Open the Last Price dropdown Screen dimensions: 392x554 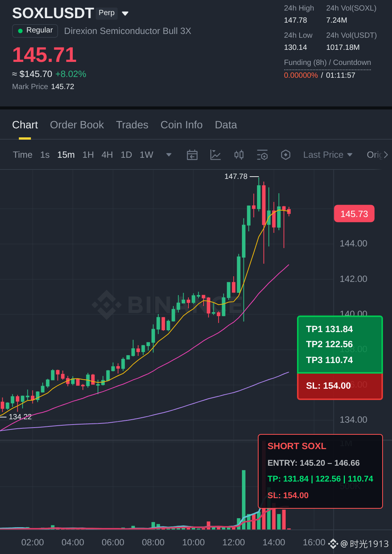[328, 155]
